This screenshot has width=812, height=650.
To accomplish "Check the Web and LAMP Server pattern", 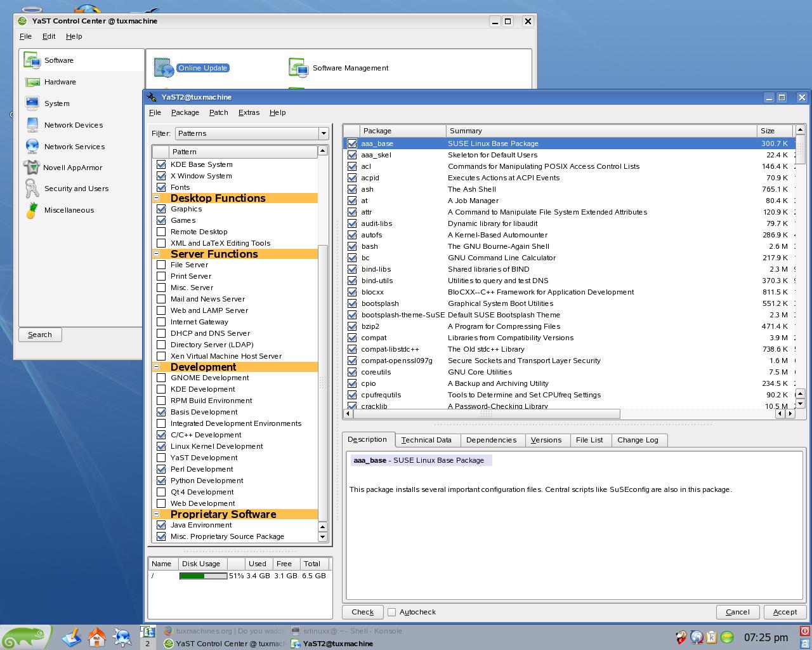I will pos(161,310).
